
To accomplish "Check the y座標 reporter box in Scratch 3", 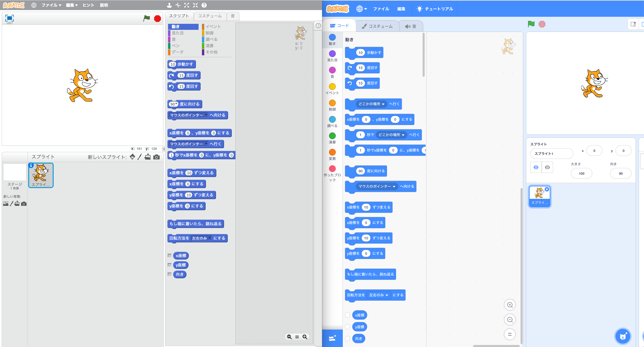I will click(x=347, y=327).
